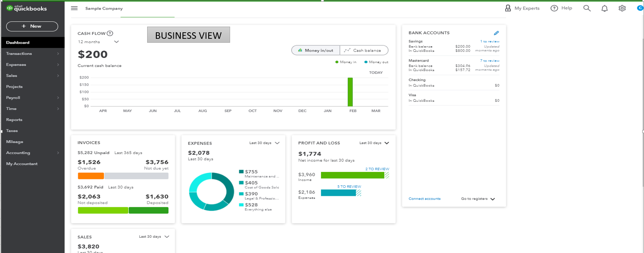Open your profile avatar in the corner
The image size is (644, 253).
[640, 8]
